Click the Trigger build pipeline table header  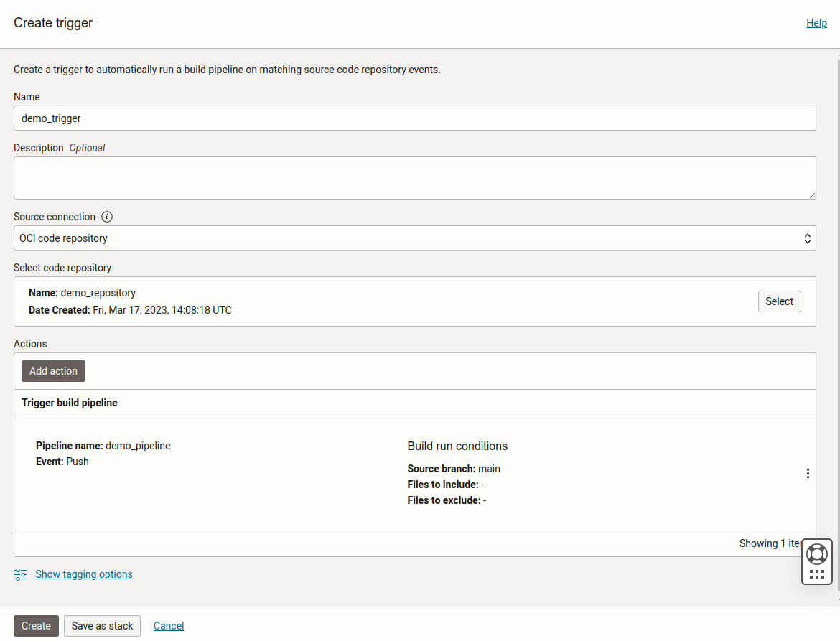tap(70, 403)
